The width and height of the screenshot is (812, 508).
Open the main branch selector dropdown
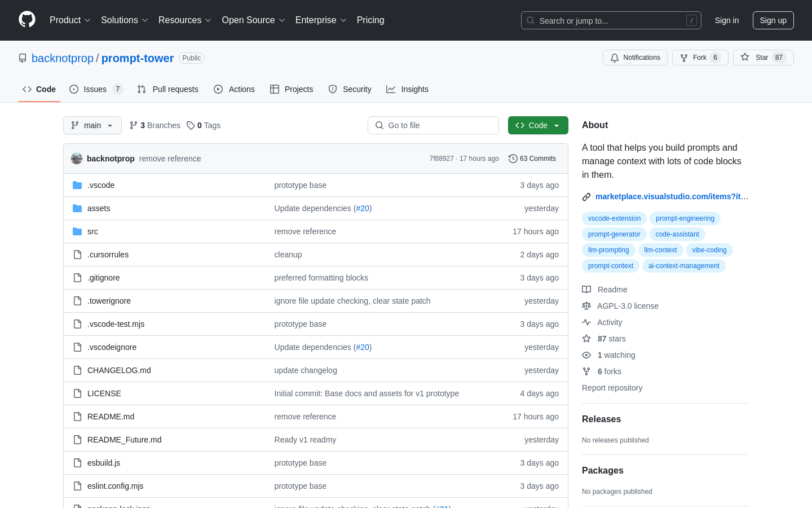92,125
